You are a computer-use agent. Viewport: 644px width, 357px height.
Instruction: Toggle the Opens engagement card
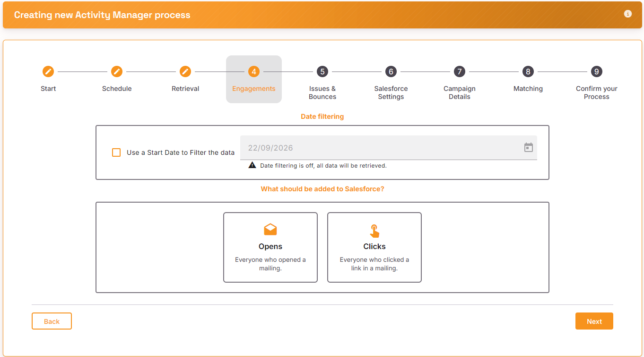point(270,247)
